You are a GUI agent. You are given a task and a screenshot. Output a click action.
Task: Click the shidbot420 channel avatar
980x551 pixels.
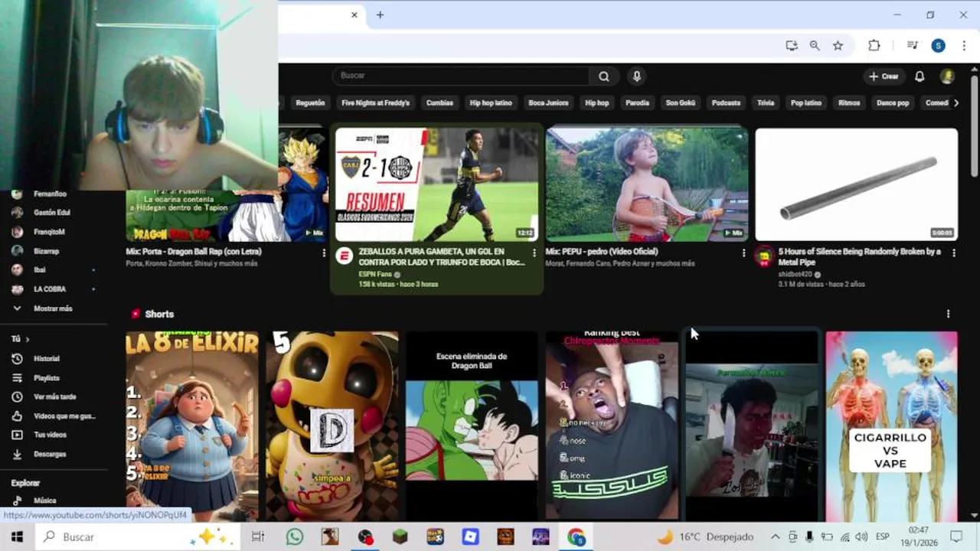coord(764,256)
